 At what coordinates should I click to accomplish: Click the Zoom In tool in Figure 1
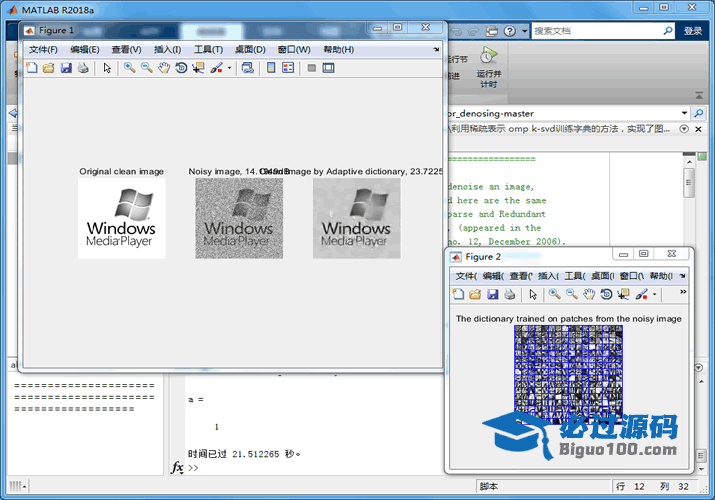point(129,68)
